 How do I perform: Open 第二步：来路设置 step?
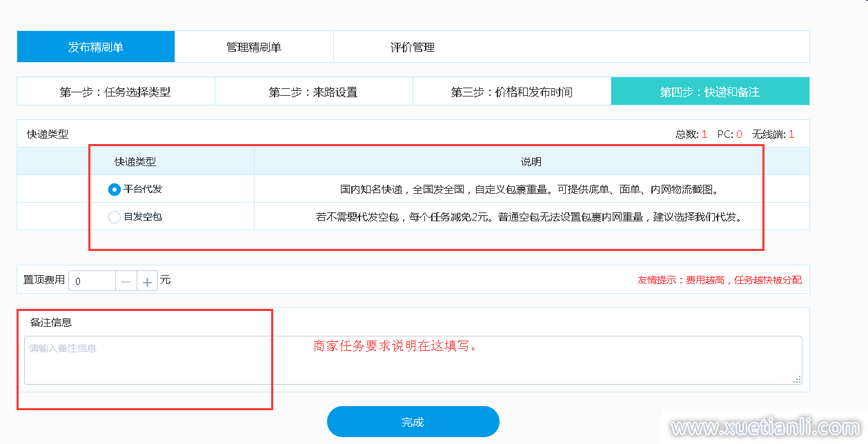(x=313, y=92)
